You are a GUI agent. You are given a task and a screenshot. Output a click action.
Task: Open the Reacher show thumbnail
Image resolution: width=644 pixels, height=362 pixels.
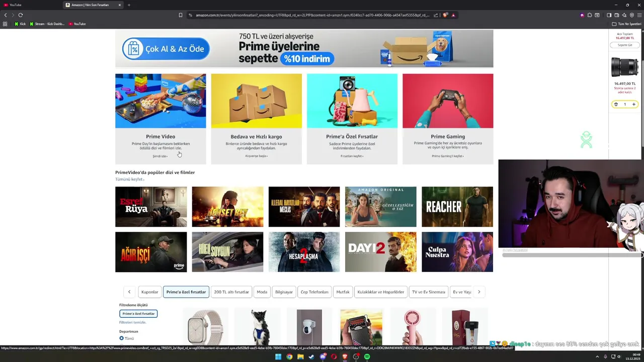pyautogui.click(x=457, y=207)
